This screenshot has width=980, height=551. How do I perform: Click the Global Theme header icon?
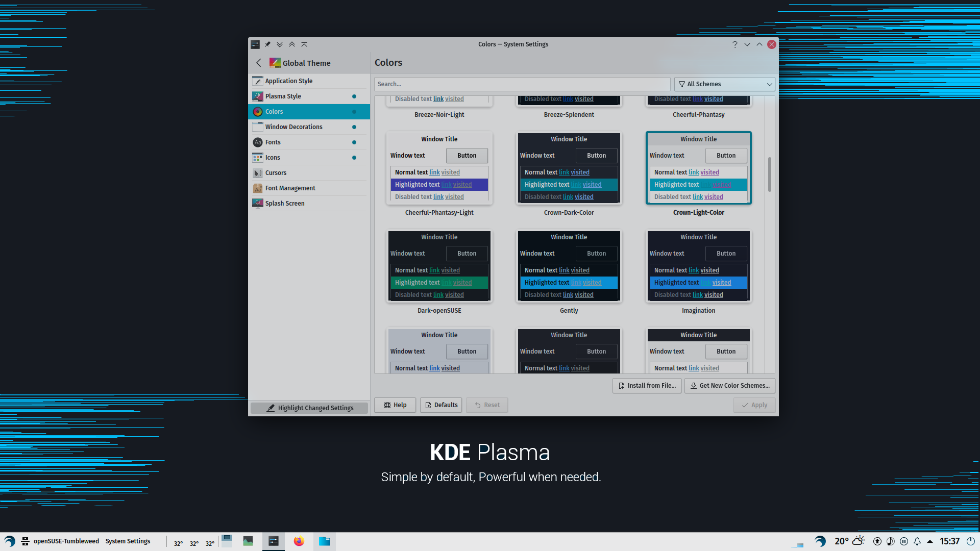(275, 63)
